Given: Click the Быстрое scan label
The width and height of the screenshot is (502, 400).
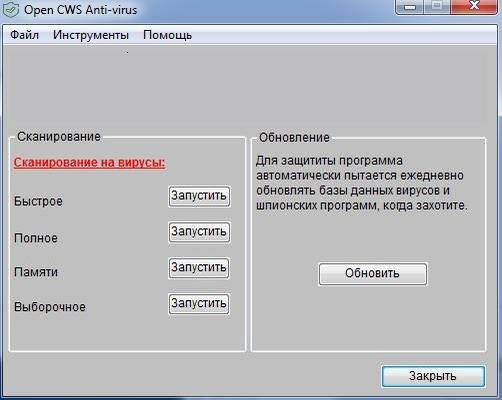Looking at the screenshot, I should pos(38,201).
